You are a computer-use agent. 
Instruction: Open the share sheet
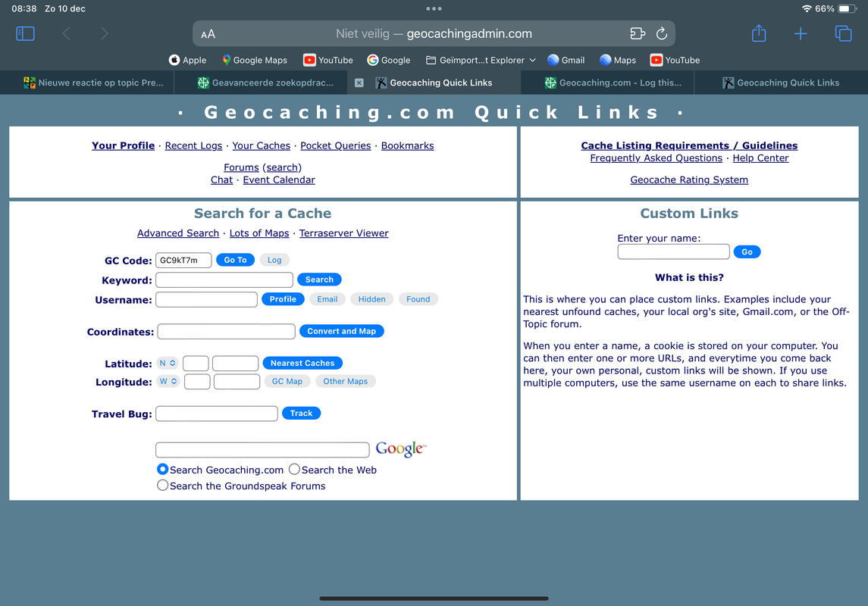click(759, 33)
